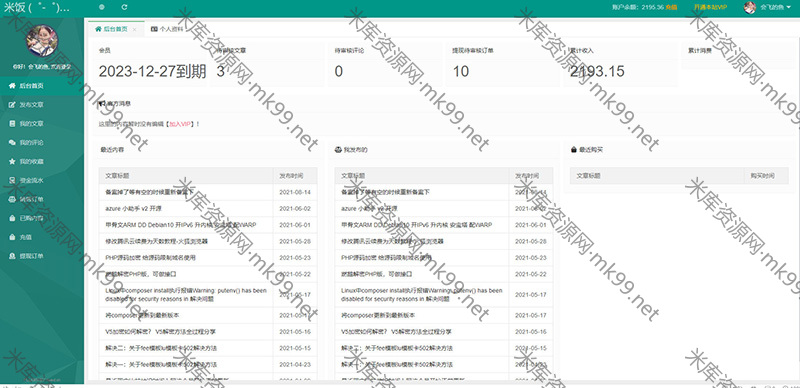This screenshot has width=800, height=388.
Task: Click the cumulative income value 2193.15
Action: (x=597, y=71)
